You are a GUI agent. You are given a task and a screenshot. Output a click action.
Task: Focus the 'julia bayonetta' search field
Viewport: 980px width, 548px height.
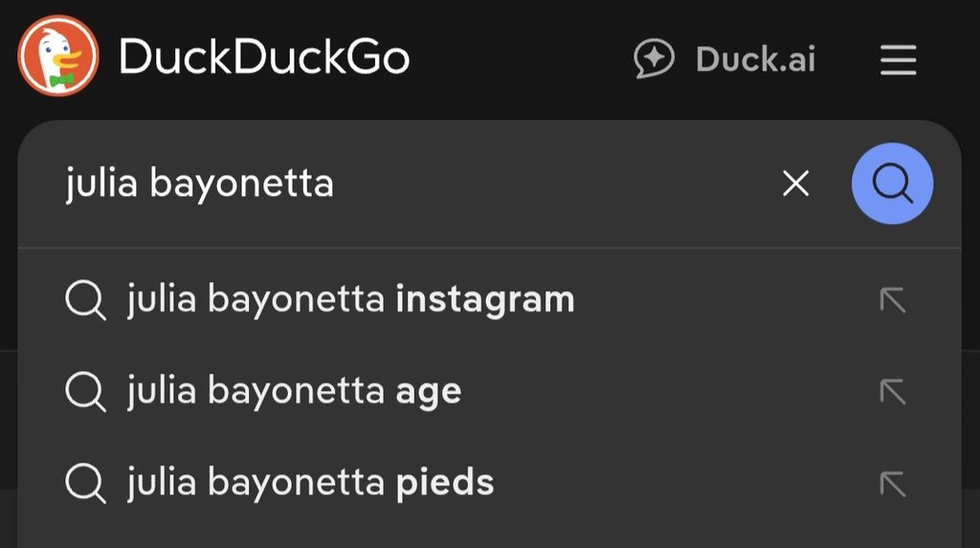coord(383,184)
